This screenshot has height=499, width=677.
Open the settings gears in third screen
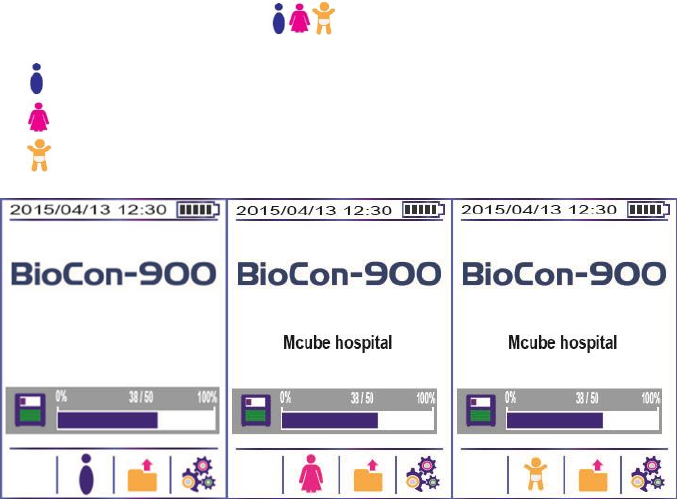pos(645,472)
